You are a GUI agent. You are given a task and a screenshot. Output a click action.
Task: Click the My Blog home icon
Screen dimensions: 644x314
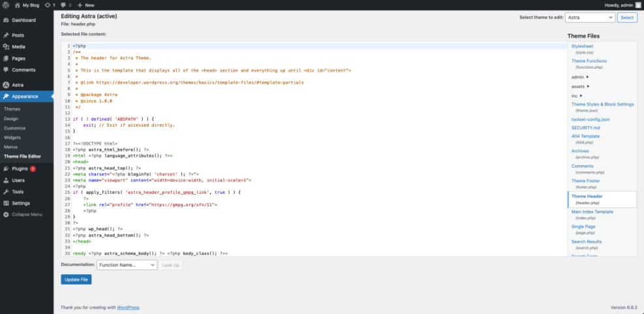[17, 5]
